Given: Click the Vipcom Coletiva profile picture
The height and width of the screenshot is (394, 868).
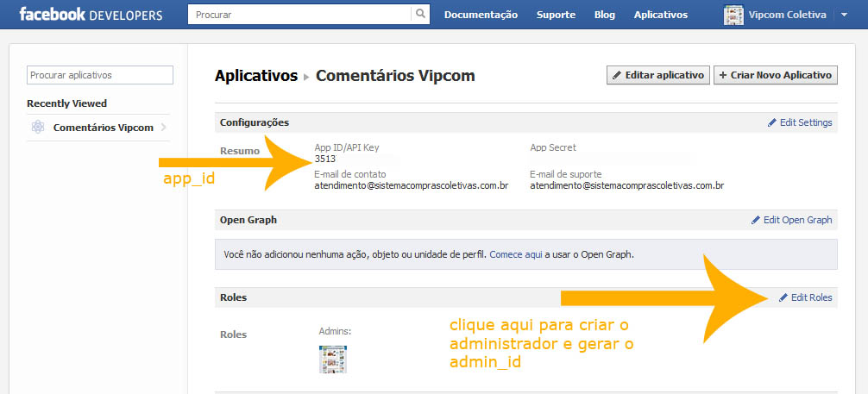Looking at the screenshot, I should click(733, 15).
